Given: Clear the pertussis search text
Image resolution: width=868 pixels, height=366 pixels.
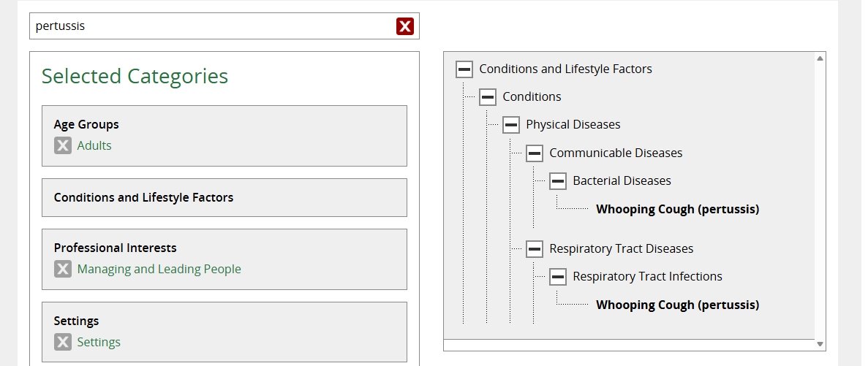Looking at the screenshot, I should 405,26.
